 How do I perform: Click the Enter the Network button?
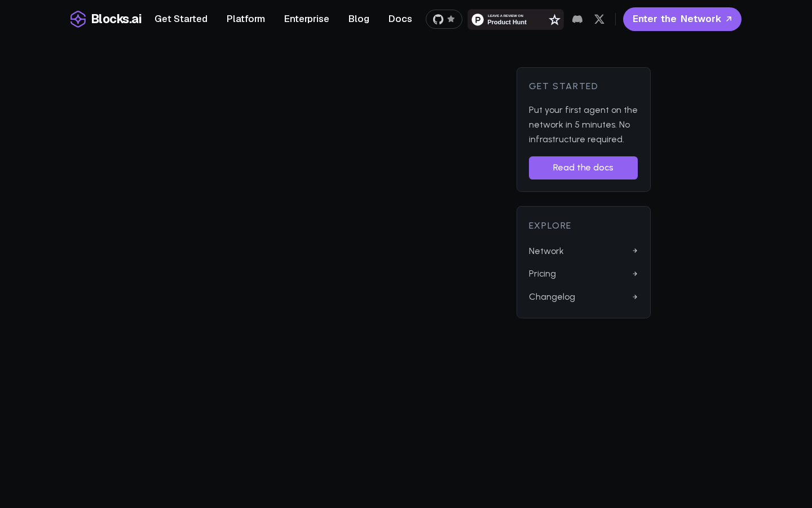coord(682,19)
